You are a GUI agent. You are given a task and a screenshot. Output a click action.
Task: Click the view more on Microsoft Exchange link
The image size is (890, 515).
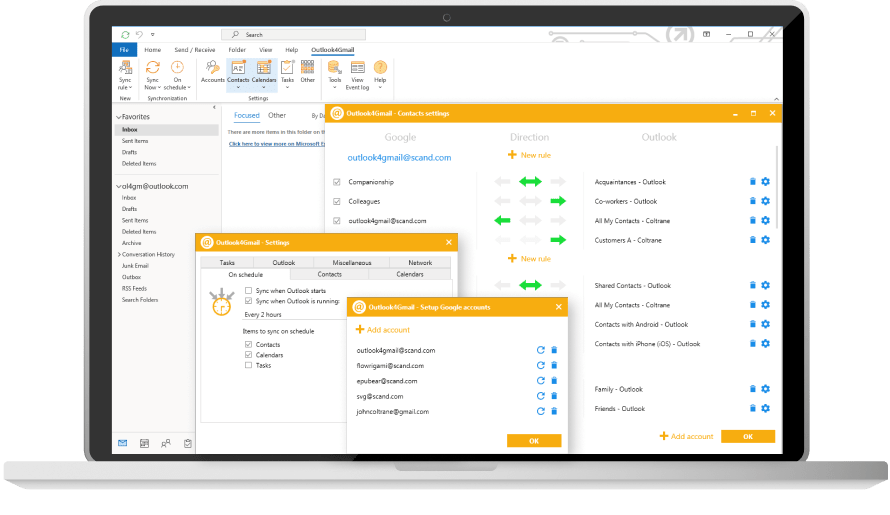coord(277,144)
